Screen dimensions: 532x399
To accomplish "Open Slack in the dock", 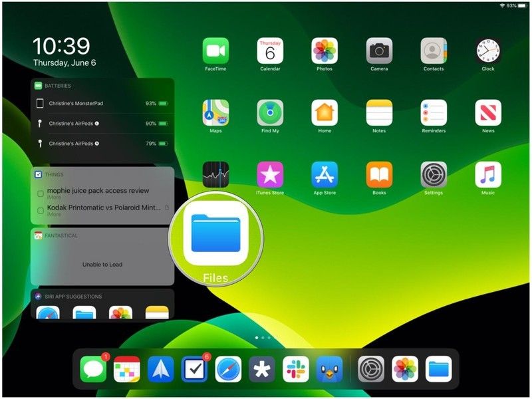I will [x=296, y=369].
